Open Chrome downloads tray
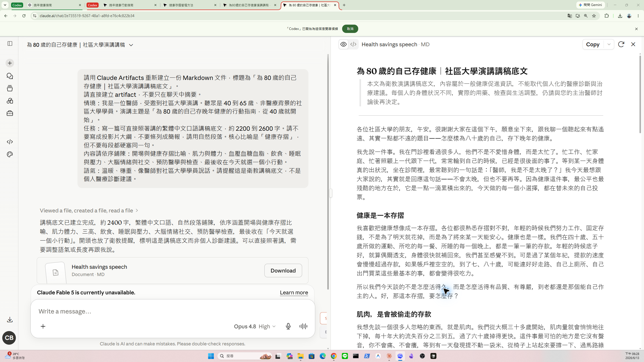 [x=620, y=16]
